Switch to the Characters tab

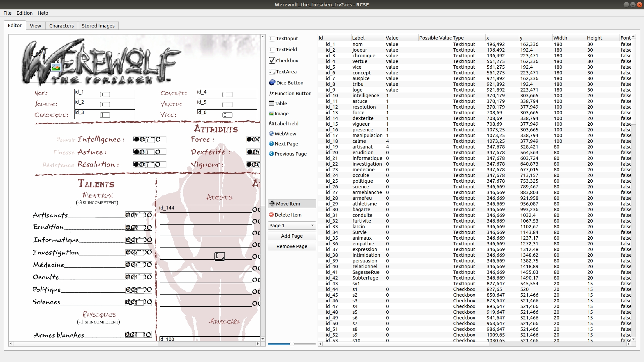[61, 26]
